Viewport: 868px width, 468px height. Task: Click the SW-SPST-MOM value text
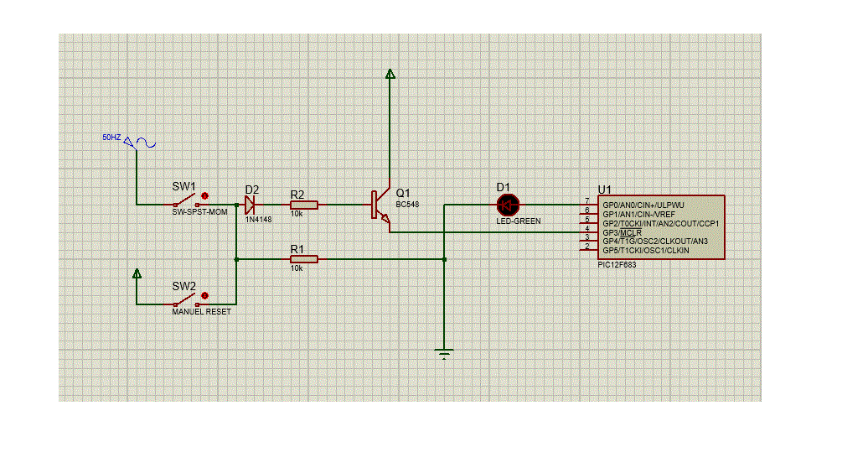[199, 212]
